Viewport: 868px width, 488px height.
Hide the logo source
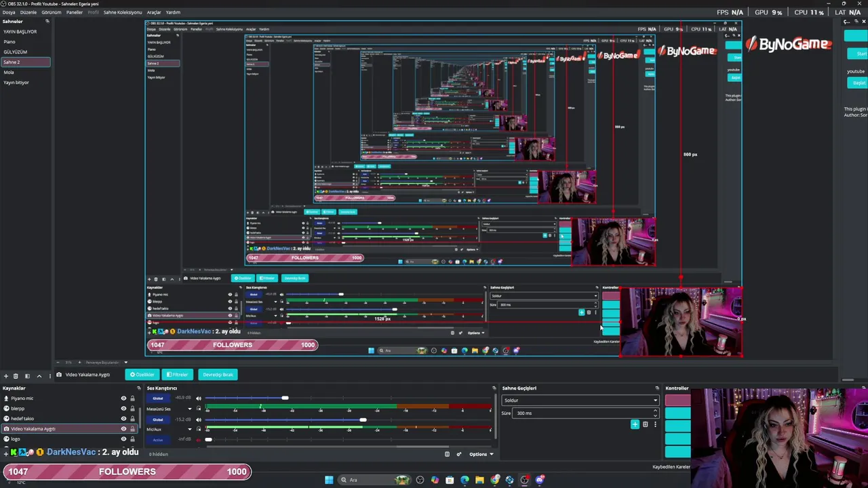pyautogui.click(x=123, y=439)
